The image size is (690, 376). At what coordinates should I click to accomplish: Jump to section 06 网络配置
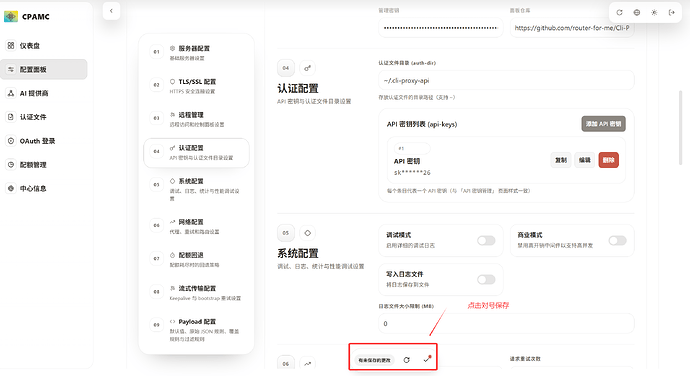196,226
